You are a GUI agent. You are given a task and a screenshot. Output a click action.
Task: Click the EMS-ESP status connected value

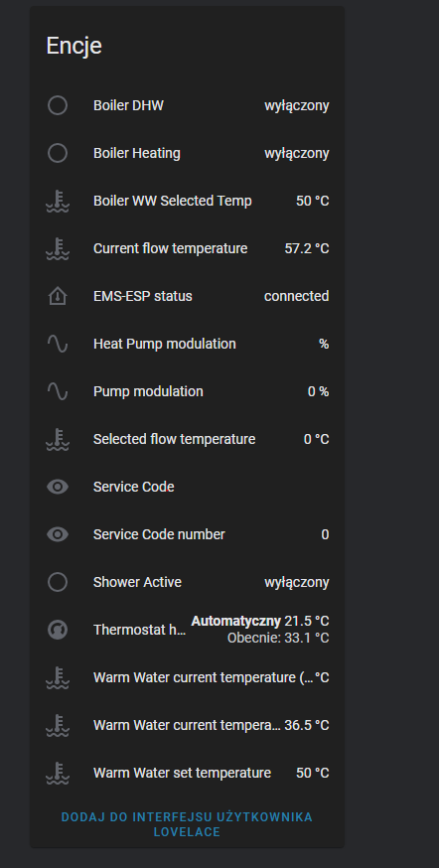(297, 296)
